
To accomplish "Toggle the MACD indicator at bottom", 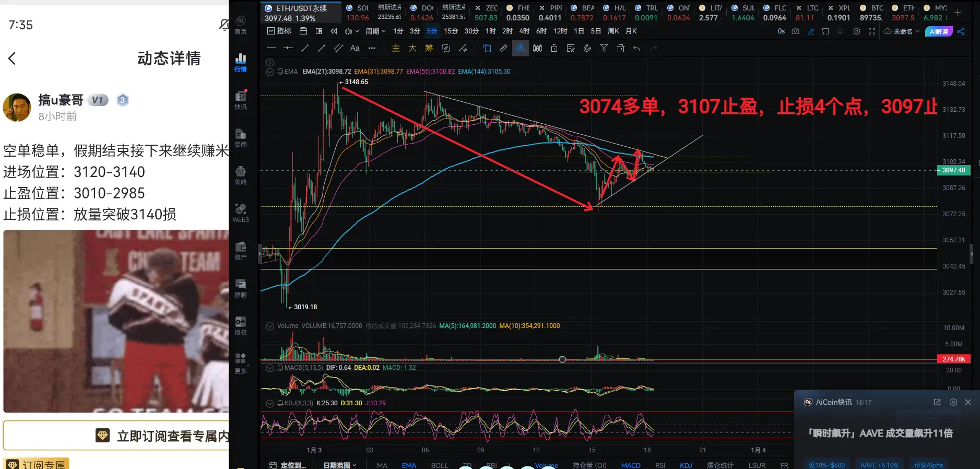I will (631, 465).
